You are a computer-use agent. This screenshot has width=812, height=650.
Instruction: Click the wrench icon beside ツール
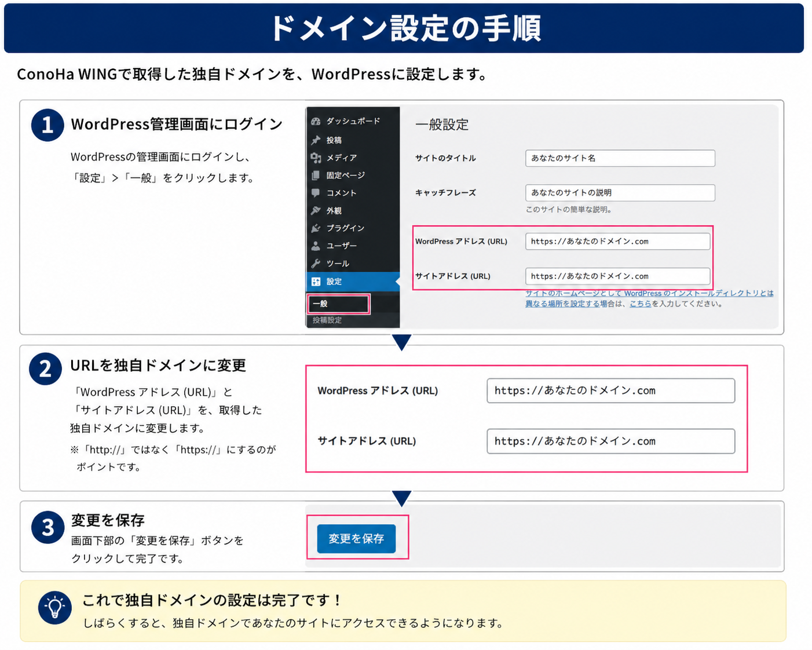coord(316,264)
